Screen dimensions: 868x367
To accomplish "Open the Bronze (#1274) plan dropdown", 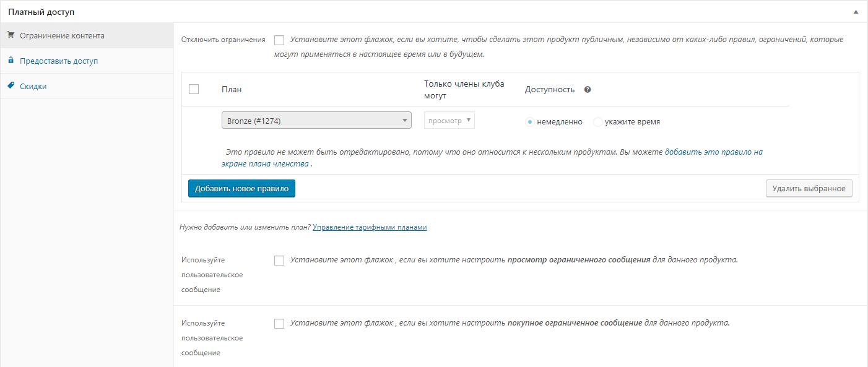I will (x=316, y=121).
